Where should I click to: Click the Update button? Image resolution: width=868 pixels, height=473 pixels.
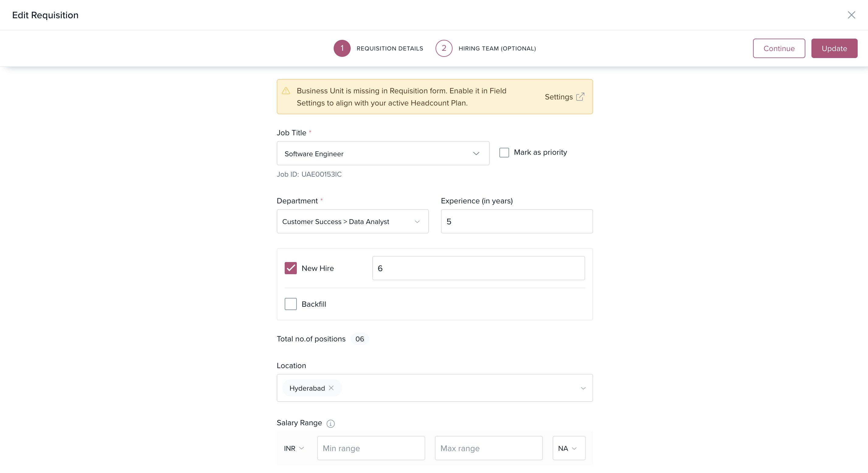[x=834, y=49]
